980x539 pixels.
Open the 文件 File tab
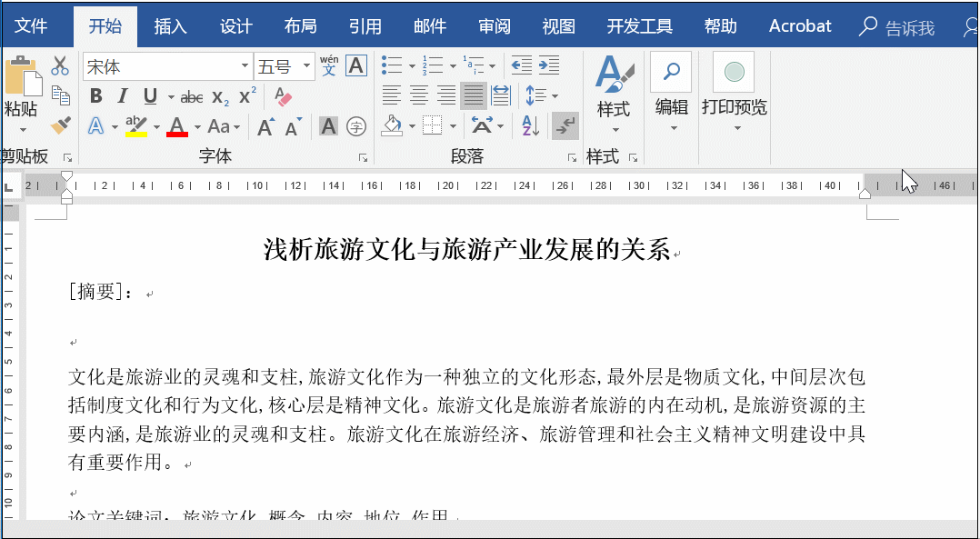pyautogui.click(x=31, y=26)
